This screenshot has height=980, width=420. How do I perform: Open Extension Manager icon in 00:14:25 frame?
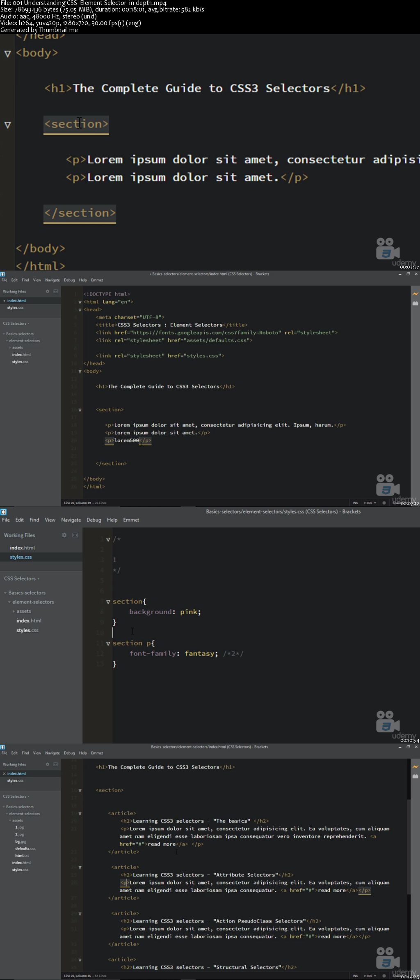[x=415, y=776]
